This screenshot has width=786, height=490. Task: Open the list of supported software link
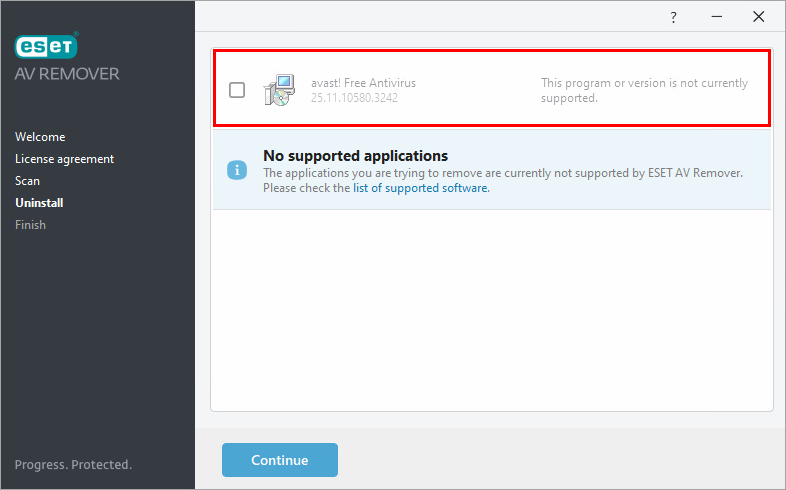(x=420, y=188)
